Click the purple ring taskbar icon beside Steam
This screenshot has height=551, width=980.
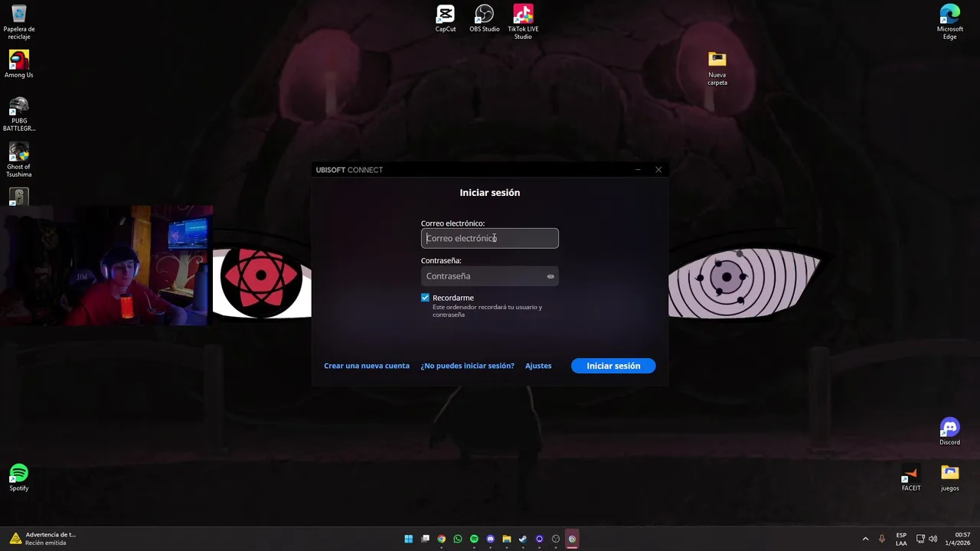pyautogui.click(x=540, y=539)
